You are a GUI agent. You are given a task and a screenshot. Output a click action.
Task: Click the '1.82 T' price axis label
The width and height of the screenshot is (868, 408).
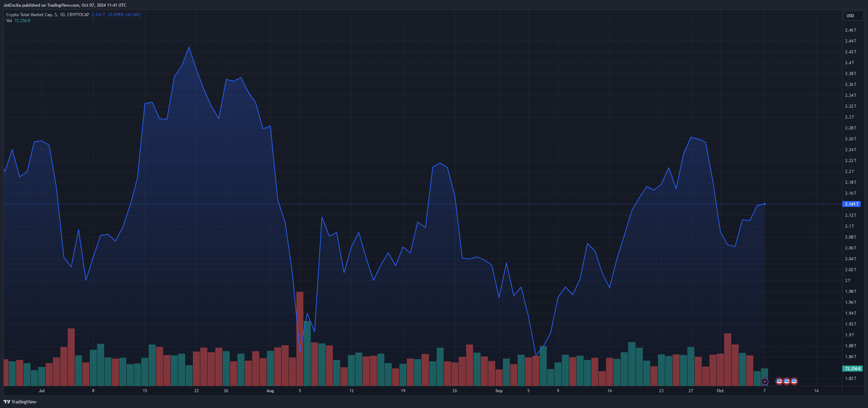coord(850,379)
